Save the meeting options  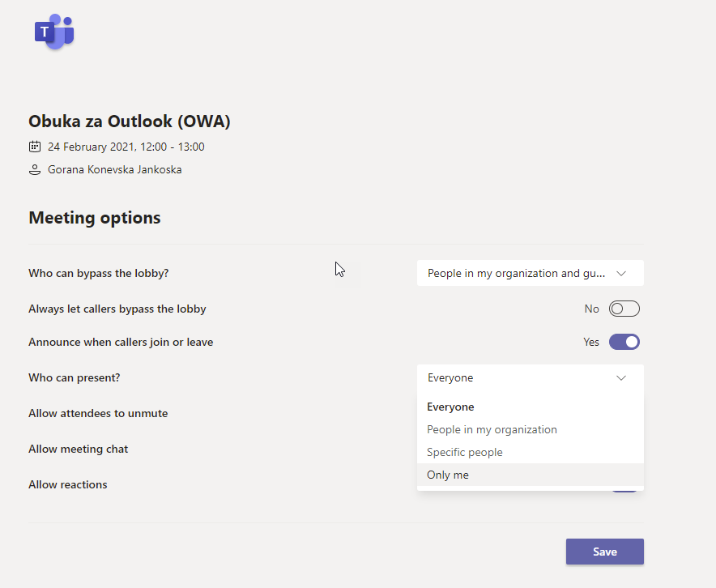click(604, 552)
